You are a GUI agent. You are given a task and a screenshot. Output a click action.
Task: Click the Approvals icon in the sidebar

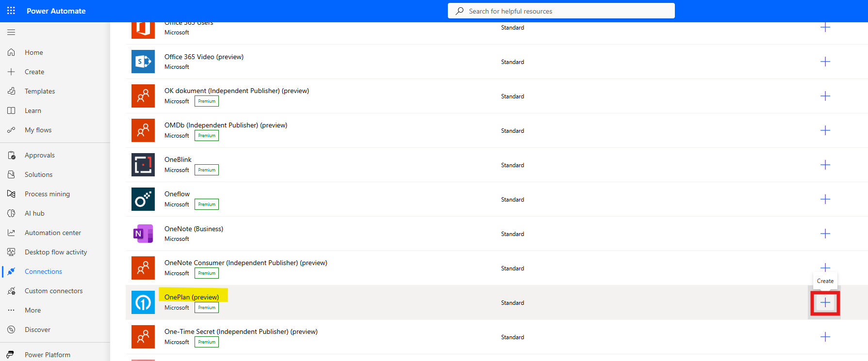(11, 155)
